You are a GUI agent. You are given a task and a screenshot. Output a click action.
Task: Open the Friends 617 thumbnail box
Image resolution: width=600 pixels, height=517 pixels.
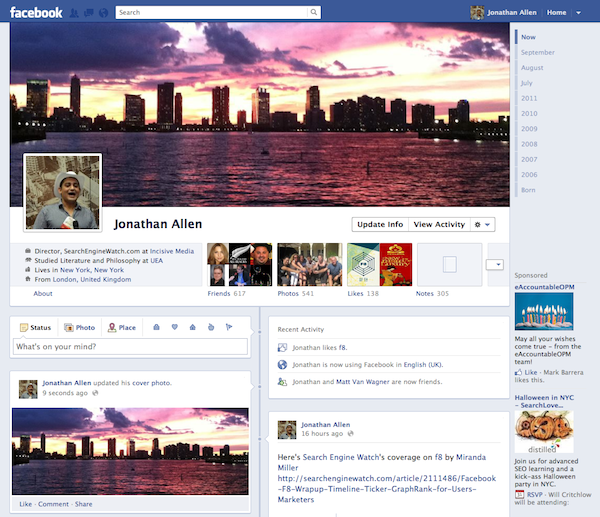click(240, 264)
